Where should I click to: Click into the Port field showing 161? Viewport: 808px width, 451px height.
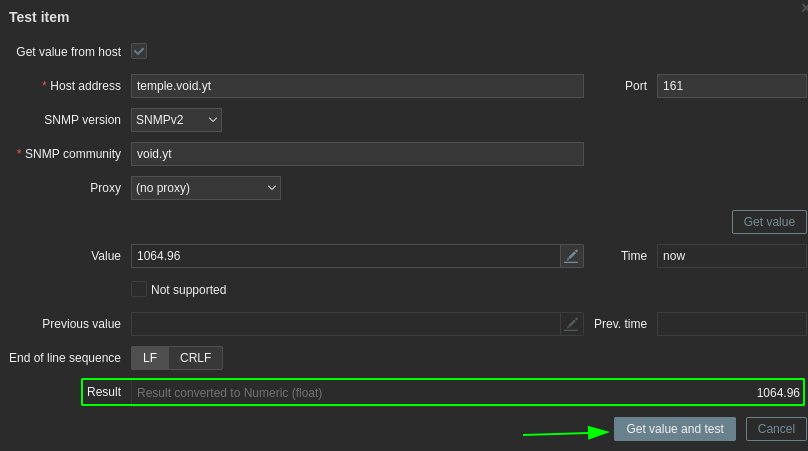tap(732, 86)
